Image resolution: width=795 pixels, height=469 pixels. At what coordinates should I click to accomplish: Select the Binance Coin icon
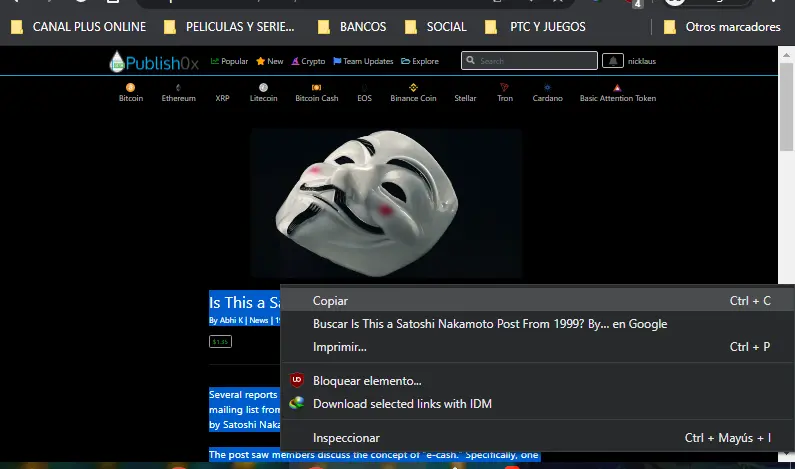[413, 88]
